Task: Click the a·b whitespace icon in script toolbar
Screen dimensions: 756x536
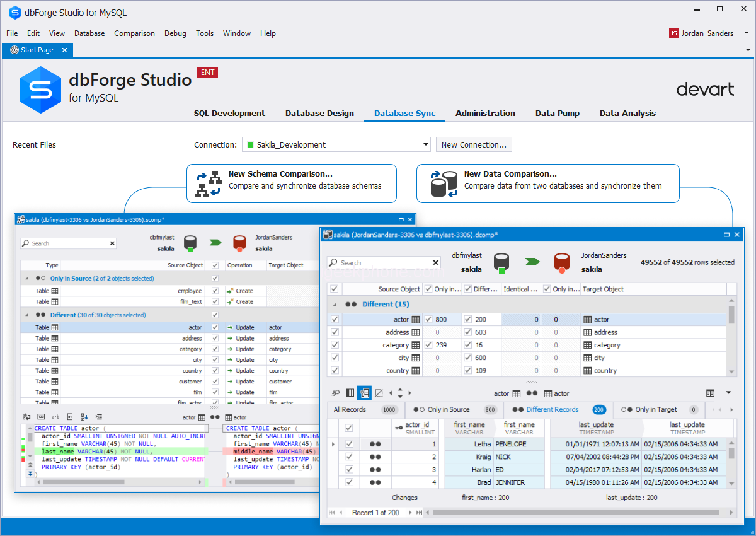Action: click(55, 417)
